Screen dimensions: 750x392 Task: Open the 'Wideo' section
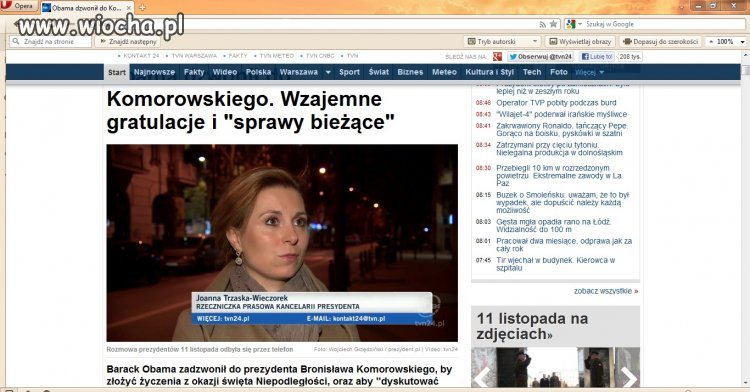(x=224, y=72)
